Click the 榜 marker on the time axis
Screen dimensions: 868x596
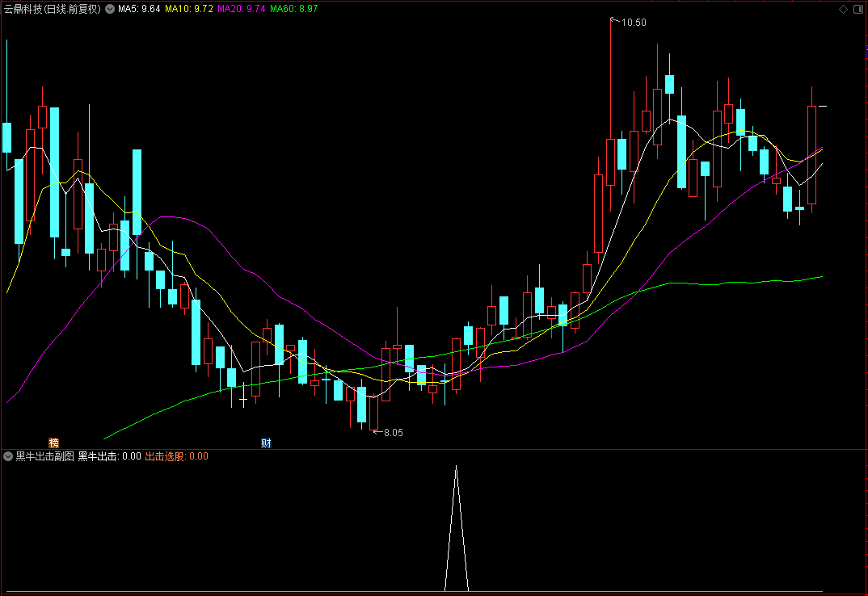click(53, 443)
